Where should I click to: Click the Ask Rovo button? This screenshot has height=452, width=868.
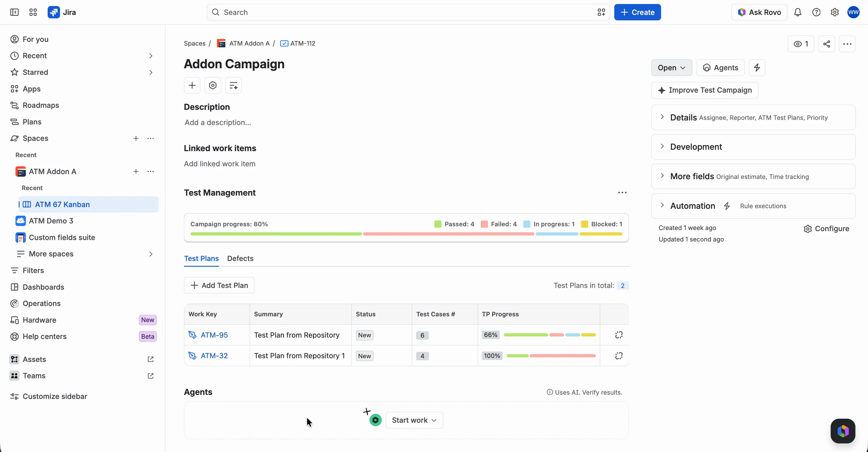[x=759, y=12]
